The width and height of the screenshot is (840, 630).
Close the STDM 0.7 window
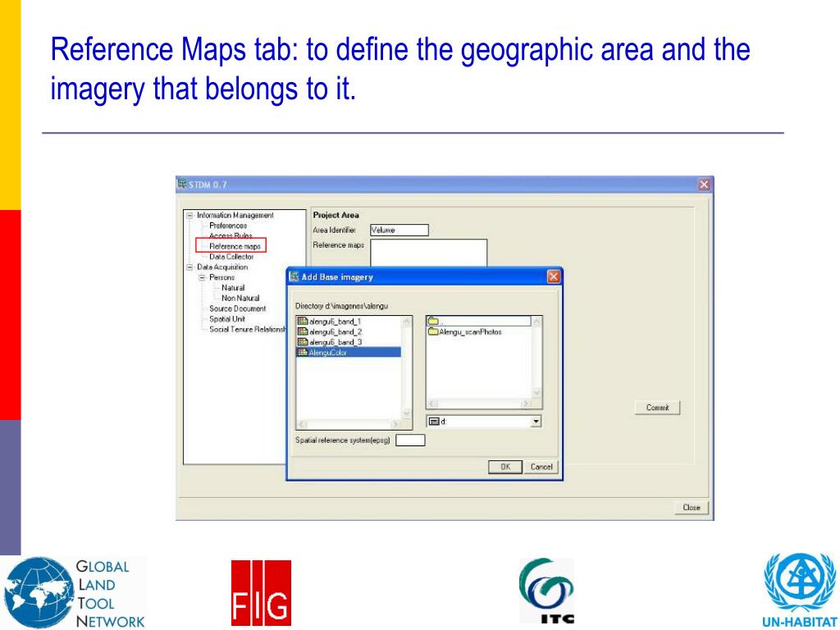point(704,185)
